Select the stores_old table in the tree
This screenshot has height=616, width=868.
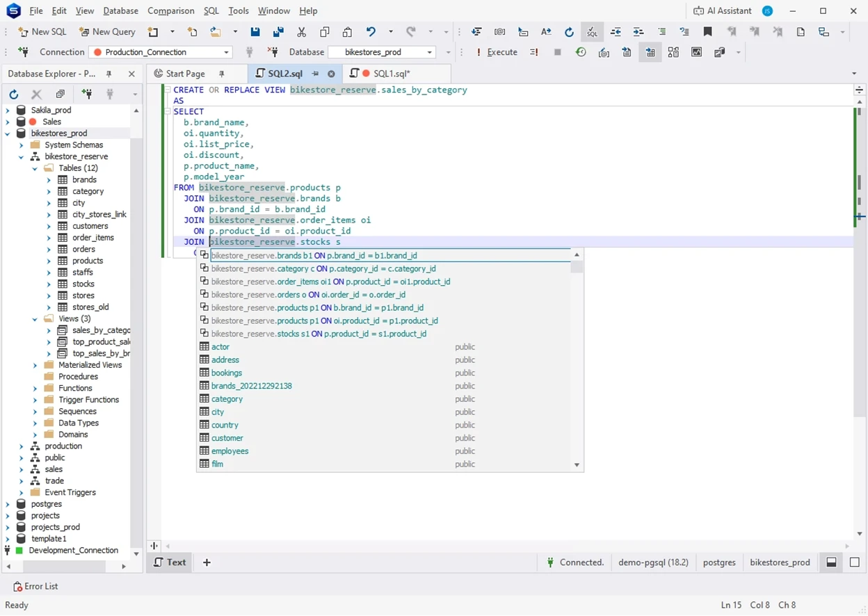pos(90,307)
